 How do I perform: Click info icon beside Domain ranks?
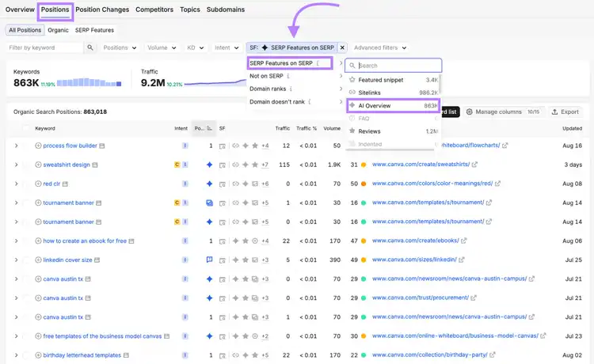point(291,89)
